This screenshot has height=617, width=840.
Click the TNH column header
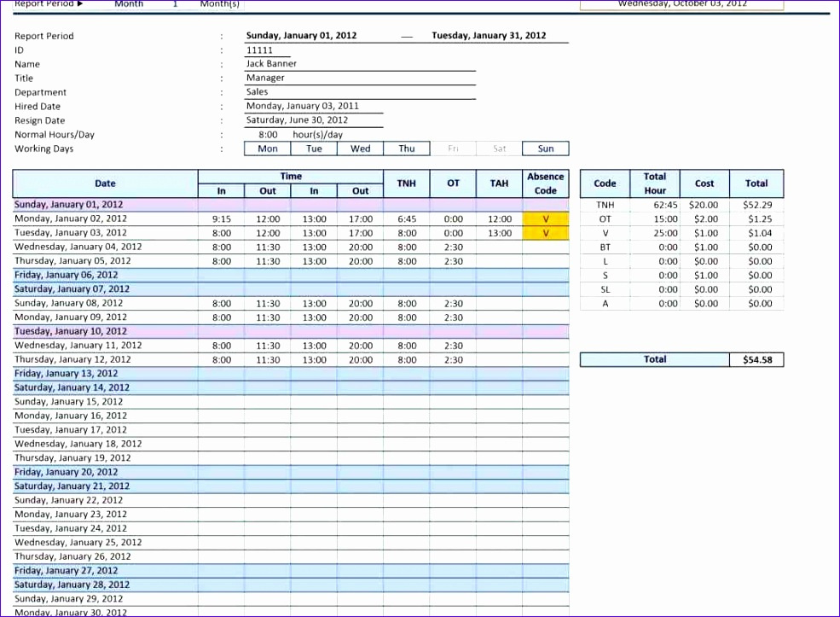point(407,183)
